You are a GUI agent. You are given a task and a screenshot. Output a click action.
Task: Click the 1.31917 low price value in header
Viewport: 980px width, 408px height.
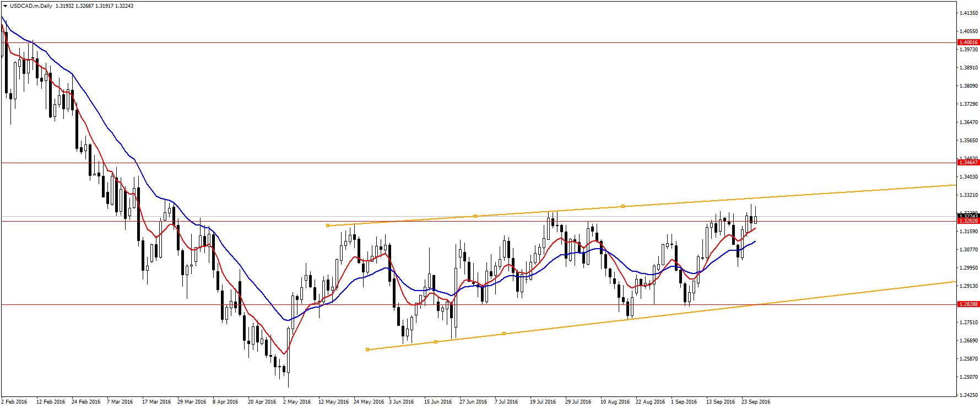[105, 6]
